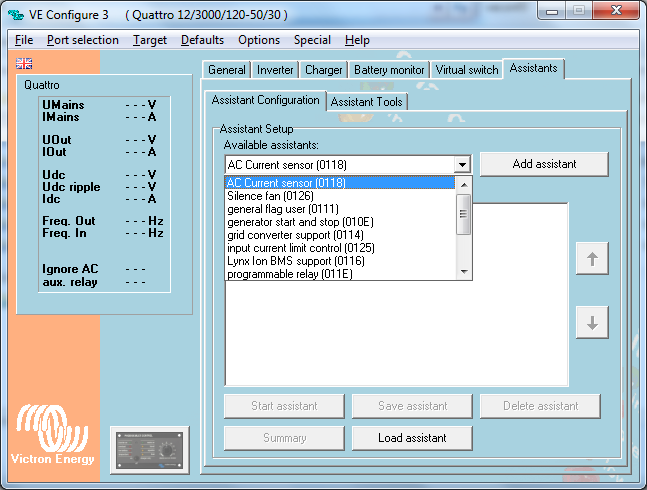
Task: Open the Assistant Configuration sub-tab
Action: pyautogui.click(x=265, y=100)
